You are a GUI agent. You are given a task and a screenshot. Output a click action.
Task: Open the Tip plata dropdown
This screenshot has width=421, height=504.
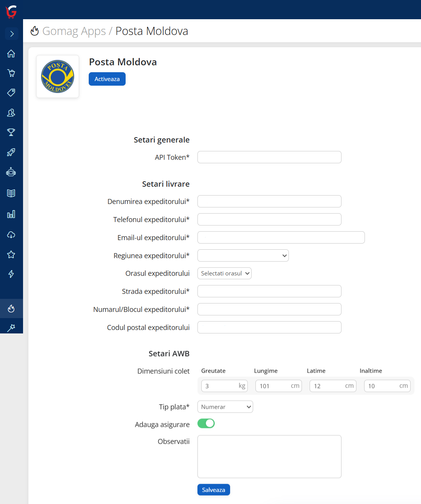coord(225,407)
